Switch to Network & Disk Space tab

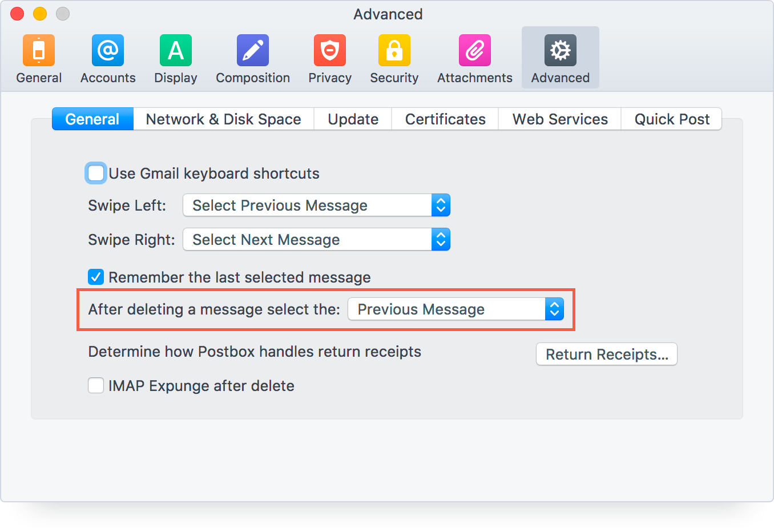[223, 119]
